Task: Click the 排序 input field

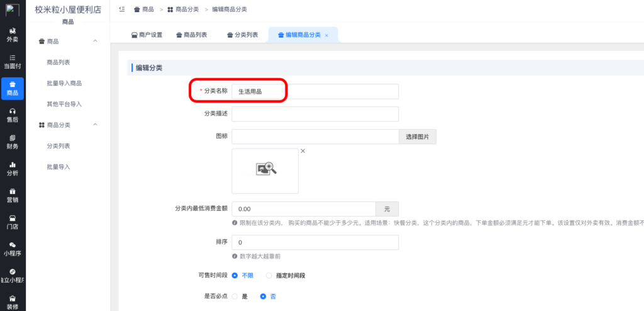Action: 315,242
